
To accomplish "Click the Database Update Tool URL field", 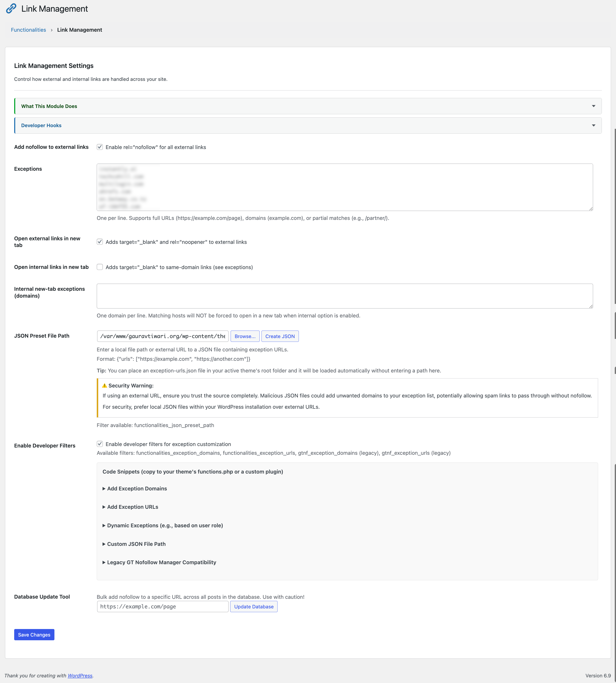I will 162,607.
